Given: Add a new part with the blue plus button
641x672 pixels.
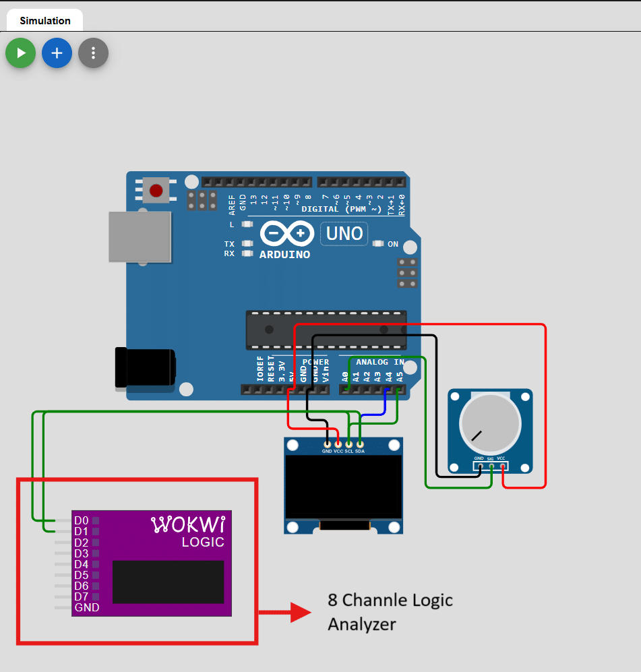Looking at the screenshot, I should [x=57, y=53].
